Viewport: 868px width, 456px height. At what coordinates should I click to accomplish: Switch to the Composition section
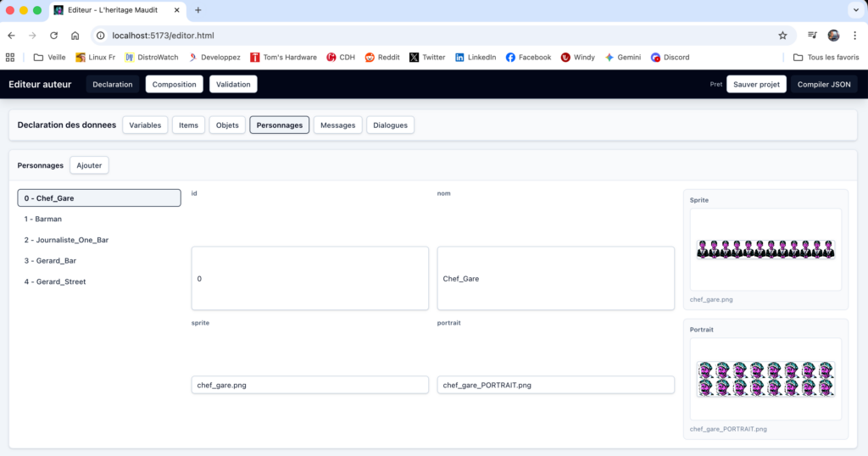(175, 84)
